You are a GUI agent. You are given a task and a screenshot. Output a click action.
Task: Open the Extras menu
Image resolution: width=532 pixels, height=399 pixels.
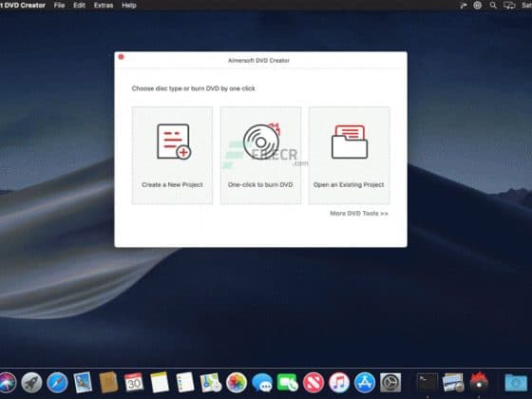click(x=104, y=6)
